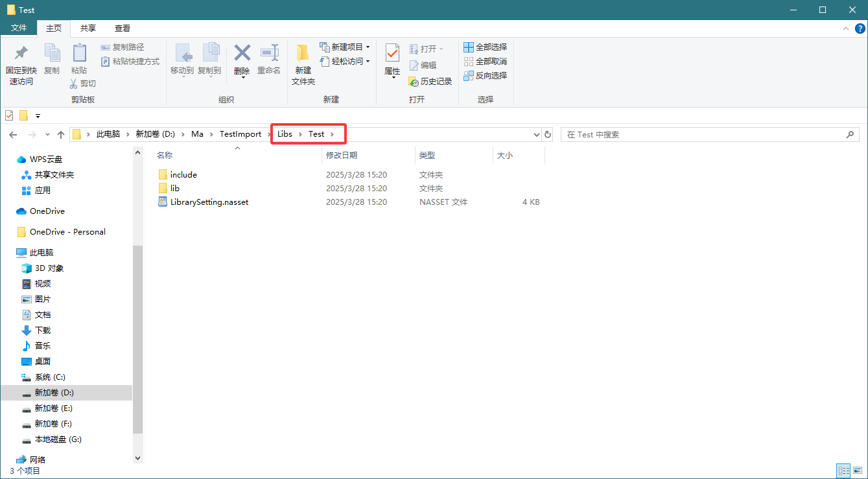The width and height of the screenshot is (868, 479).
Task: Open the View (查看) ribbon tab
Action: (x=123, y=29)
